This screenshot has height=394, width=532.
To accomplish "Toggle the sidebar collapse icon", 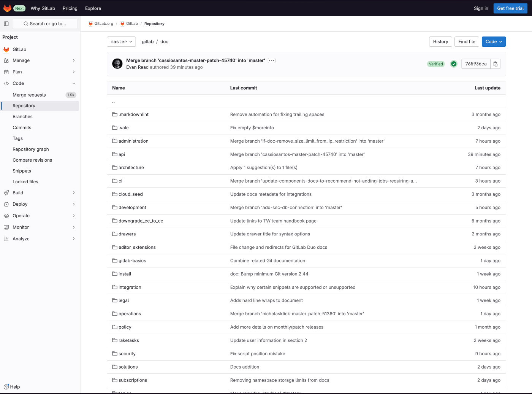I will coord(6,24).
